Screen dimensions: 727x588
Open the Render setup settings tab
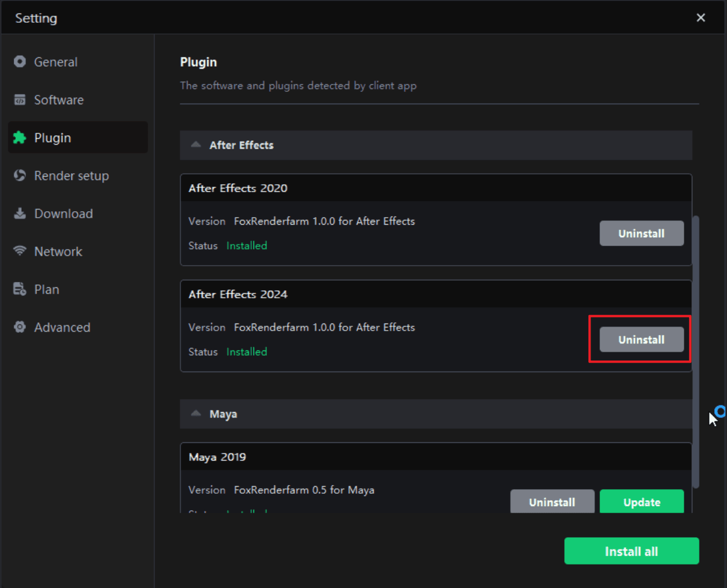click(x=71, y=176)
